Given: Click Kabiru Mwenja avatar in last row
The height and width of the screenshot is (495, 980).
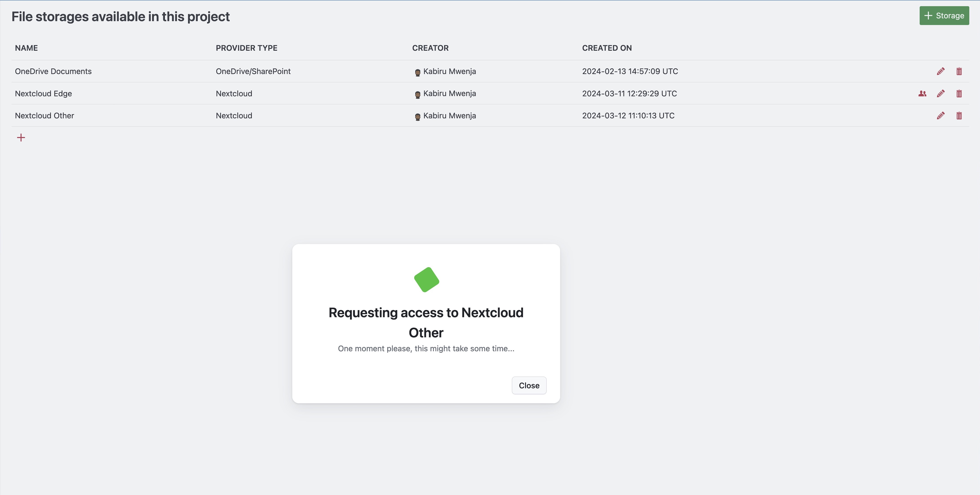Looking at the screenshot, I should 417,116.
